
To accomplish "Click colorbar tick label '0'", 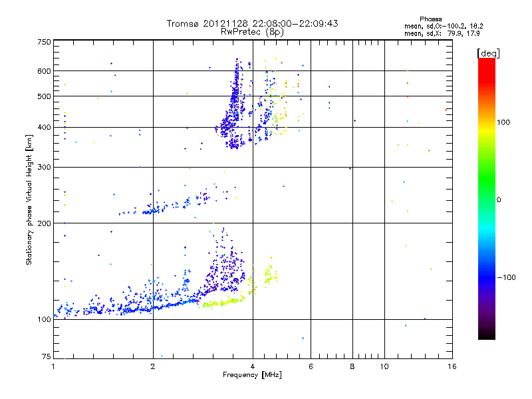I will 498,199.
